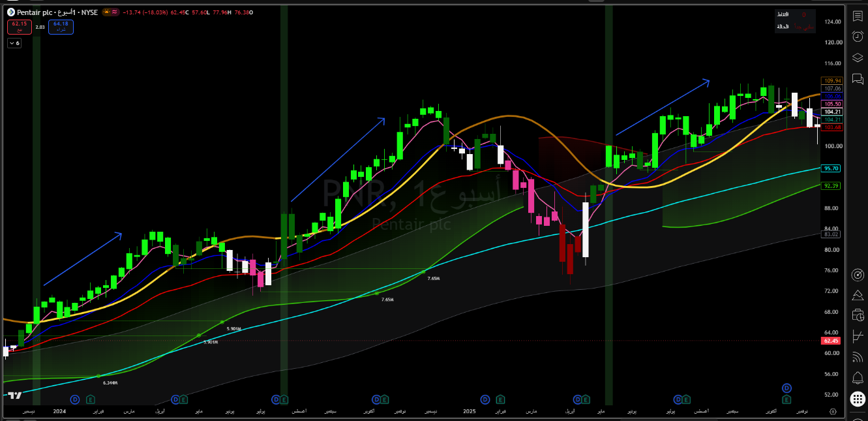
Task: Click the target-shaped icon in right sidebar
Action: (x=857, y=275)
